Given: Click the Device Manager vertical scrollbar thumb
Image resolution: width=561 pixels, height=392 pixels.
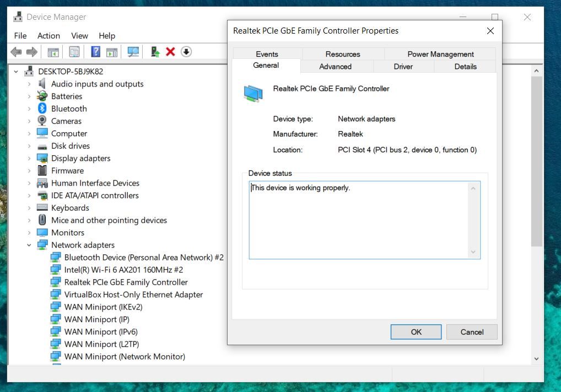Looking at the screenshot, I should point(536,161).
